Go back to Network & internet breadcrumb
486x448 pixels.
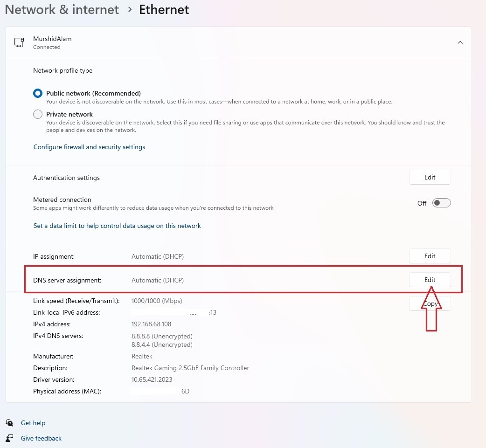62,10
